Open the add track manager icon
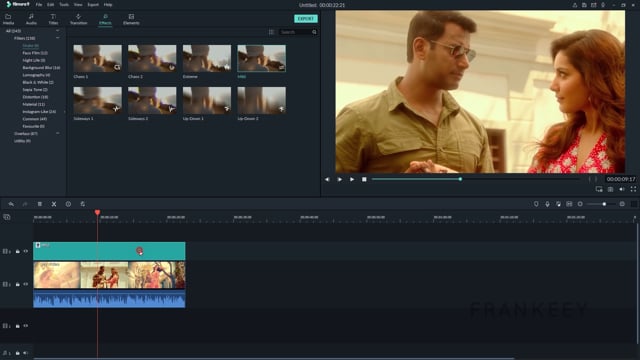 (x=7, y=217)
